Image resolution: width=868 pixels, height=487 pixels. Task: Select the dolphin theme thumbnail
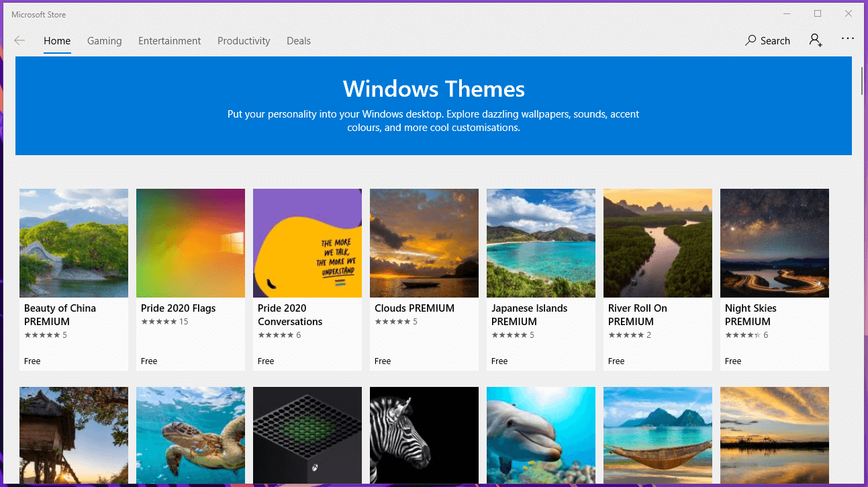click(x=541, y=435)
